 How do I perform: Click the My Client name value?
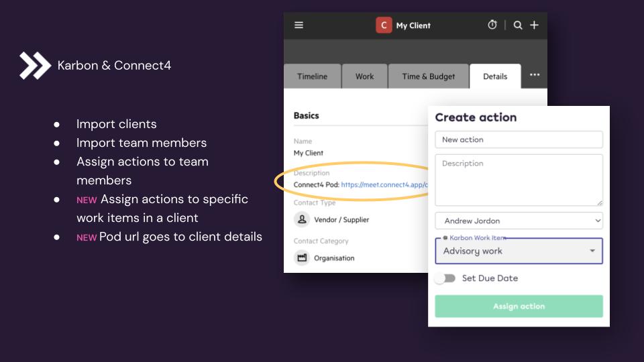(309, 153)
